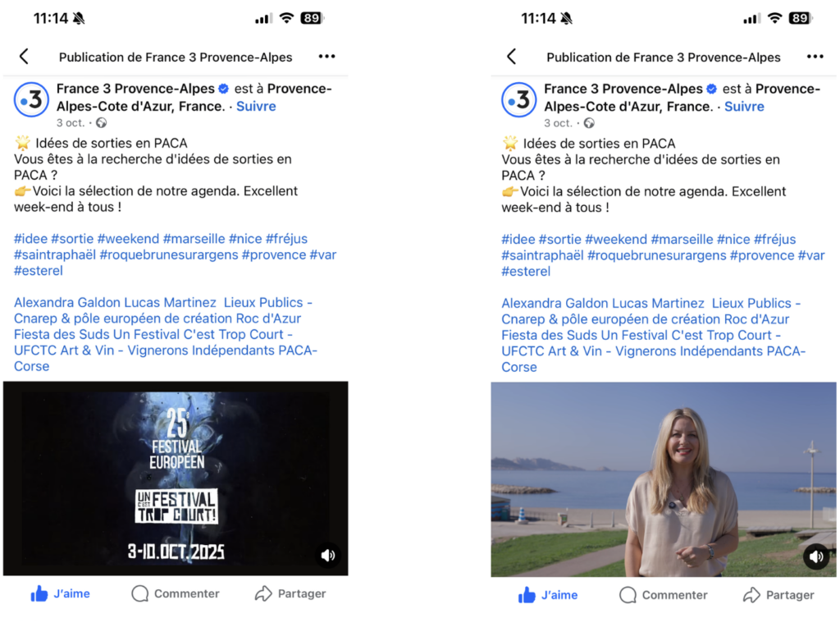Image resolution: width=840 pixels, height=632 pixels.
Task: Click the France 3 profile picture on right post
Action: pyautogui.click(x=519, y=99)
